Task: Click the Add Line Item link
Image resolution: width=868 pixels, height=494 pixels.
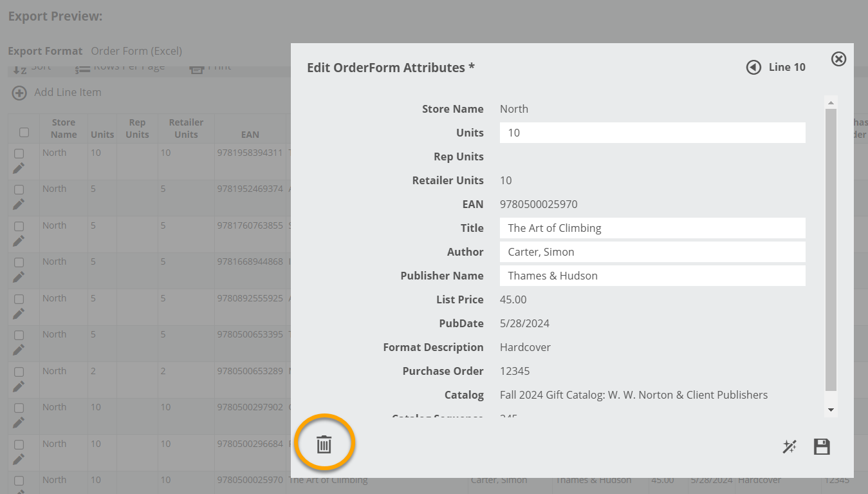Action: (68, 93)
